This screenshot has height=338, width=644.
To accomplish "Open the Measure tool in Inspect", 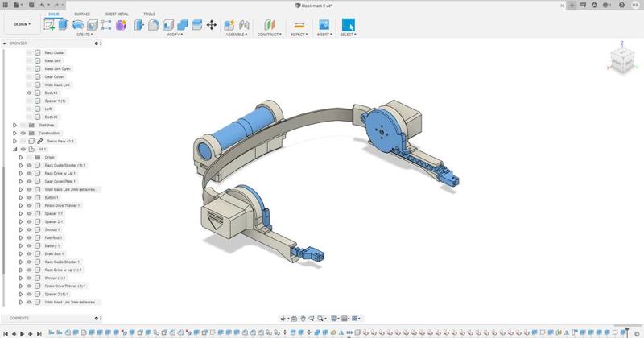I will [x=299, y=25].
